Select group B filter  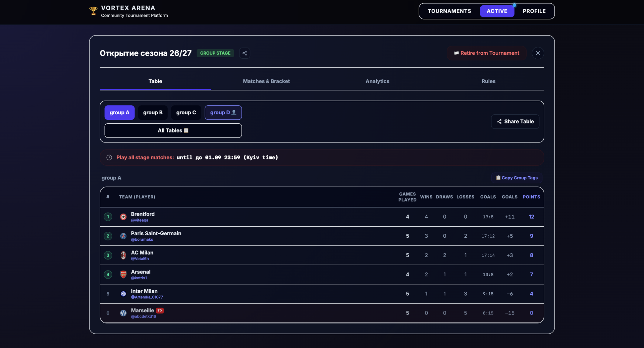tap(153, 113)
